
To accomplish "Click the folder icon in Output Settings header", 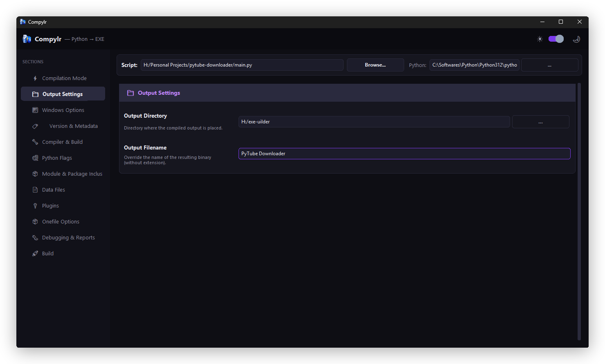I will click(x=130, y=93).
